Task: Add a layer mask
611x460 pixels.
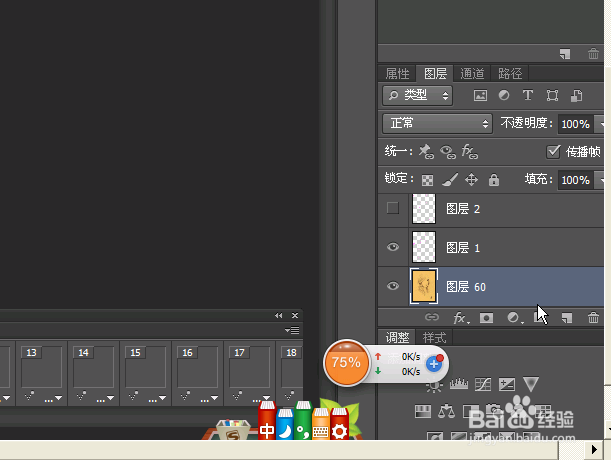Action: click(x=486, y=318)
